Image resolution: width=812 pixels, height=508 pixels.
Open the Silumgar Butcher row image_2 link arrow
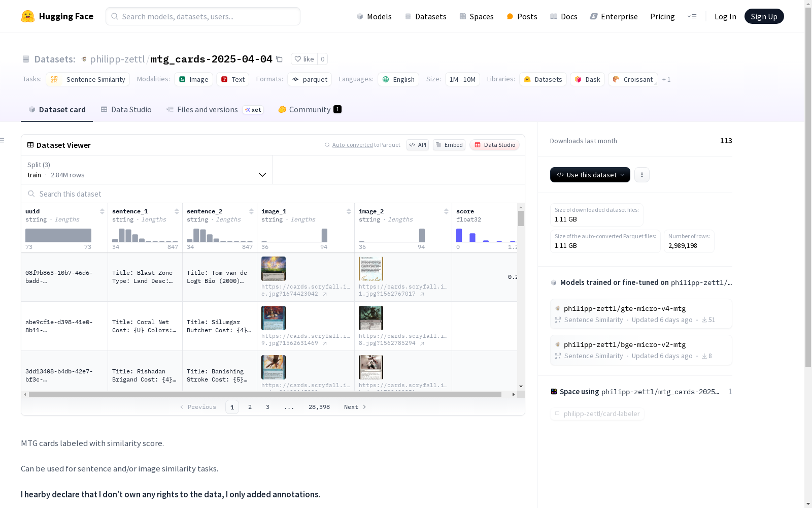(422, 343)
